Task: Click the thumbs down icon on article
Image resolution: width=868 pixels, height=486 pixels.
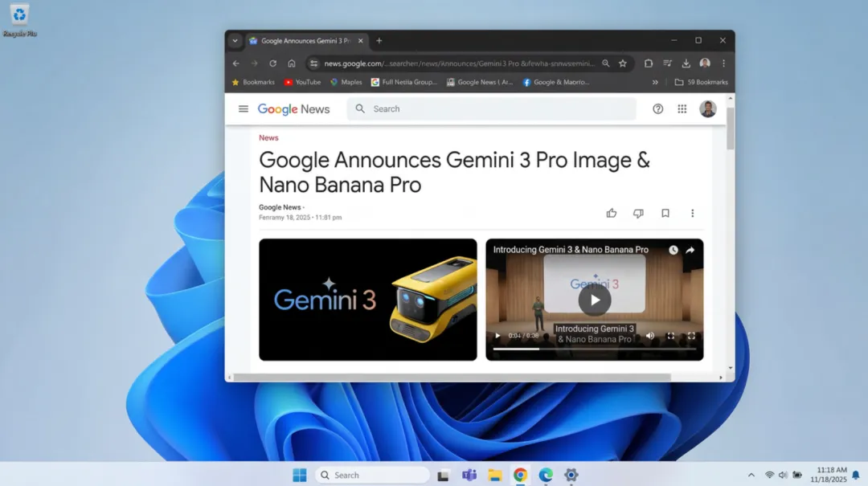Action: point(638,214)
